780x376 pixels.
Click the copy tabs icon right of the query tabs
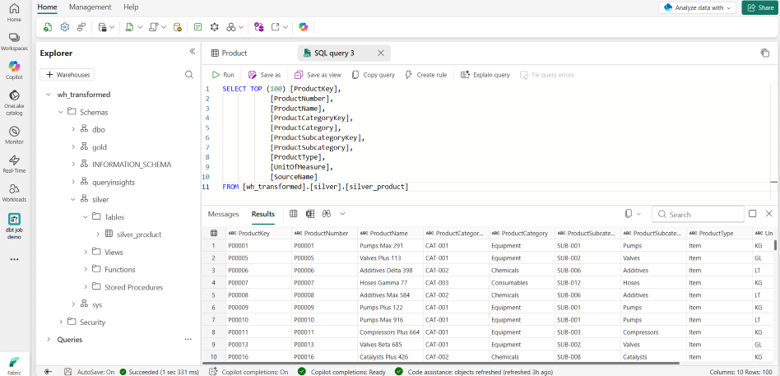[x=765, y=53]
